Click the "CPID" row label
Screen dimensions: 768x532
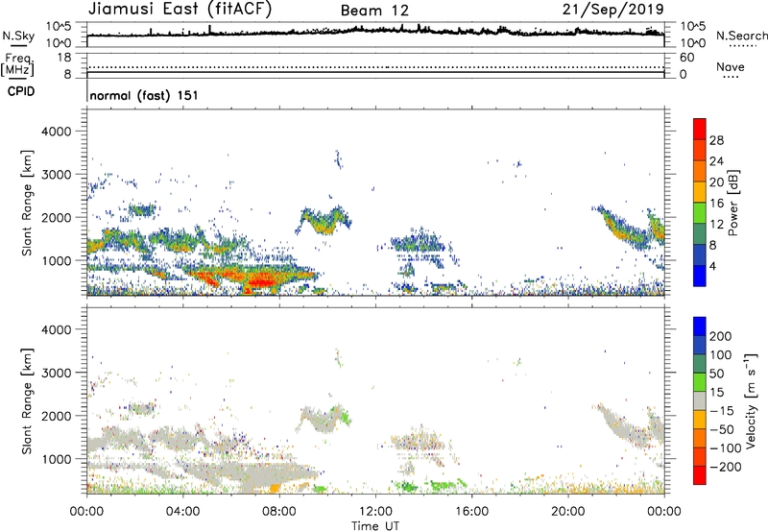point(21,91)
